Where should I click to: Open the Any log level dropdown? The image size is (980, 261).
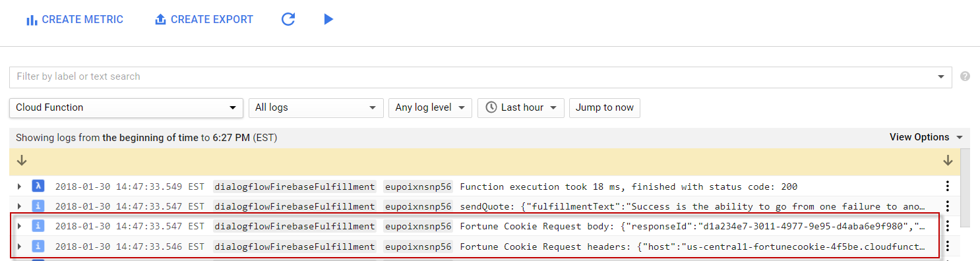(x=430, y=107)
